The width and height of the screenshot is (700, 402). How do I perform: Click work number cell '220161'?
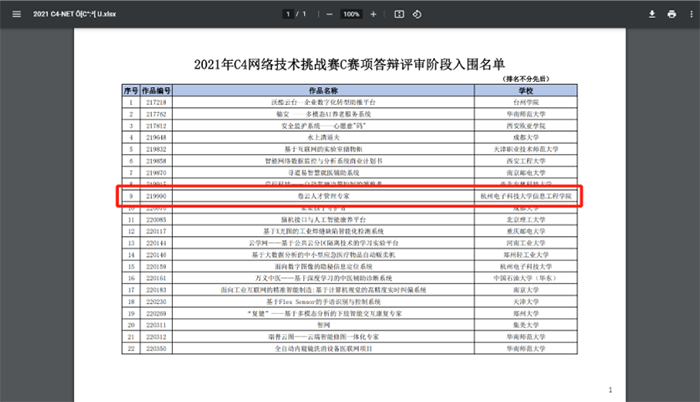pyautogui.click(x=156, y=278)
